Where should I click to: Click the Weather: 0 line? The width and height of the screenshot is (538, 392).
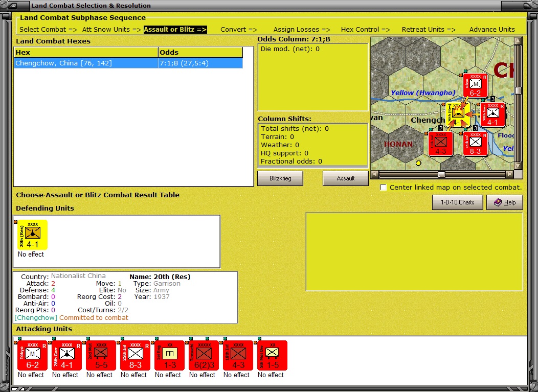(x=280, y=145)
